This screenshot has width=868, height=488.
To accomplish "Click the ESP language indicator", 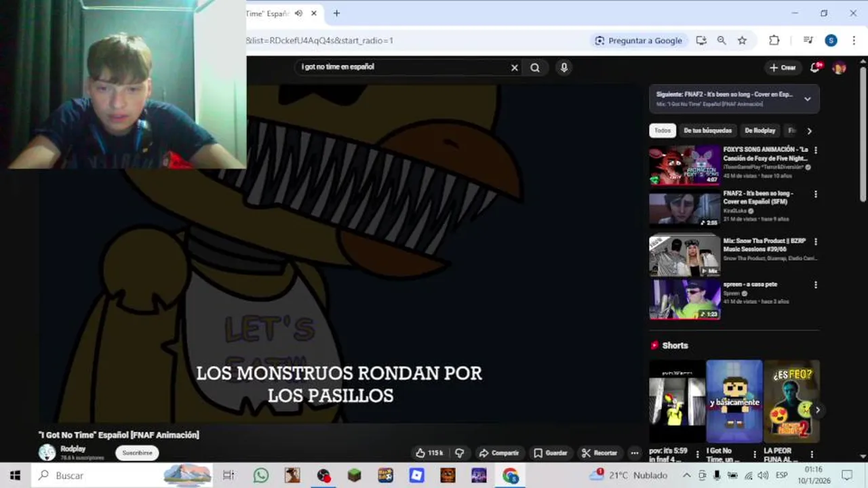I will pos(781,475).
